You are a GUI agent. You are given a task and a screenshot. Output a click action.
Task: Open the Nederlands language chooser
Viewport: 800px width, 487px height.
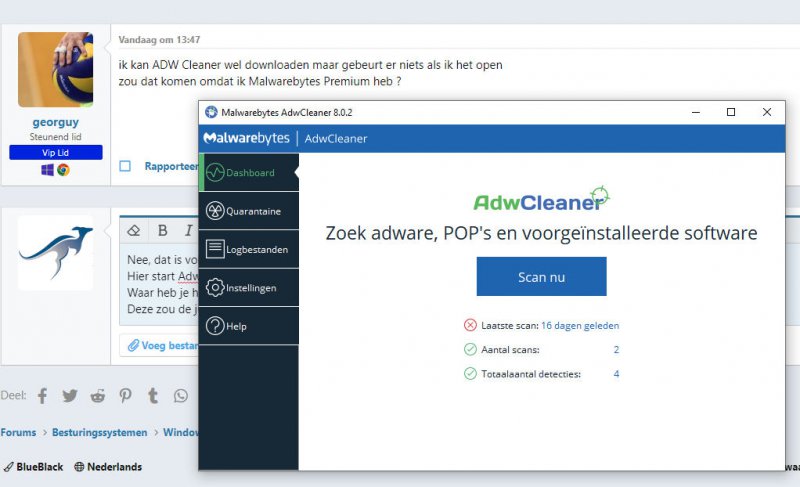108,467
